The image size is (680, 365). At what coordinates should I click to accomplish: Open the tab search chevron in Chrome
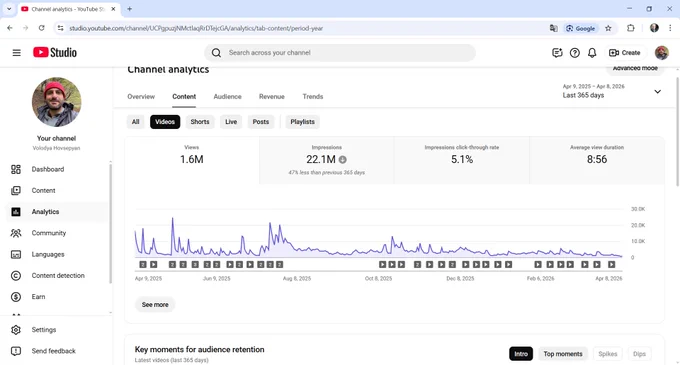coord(9,9)
